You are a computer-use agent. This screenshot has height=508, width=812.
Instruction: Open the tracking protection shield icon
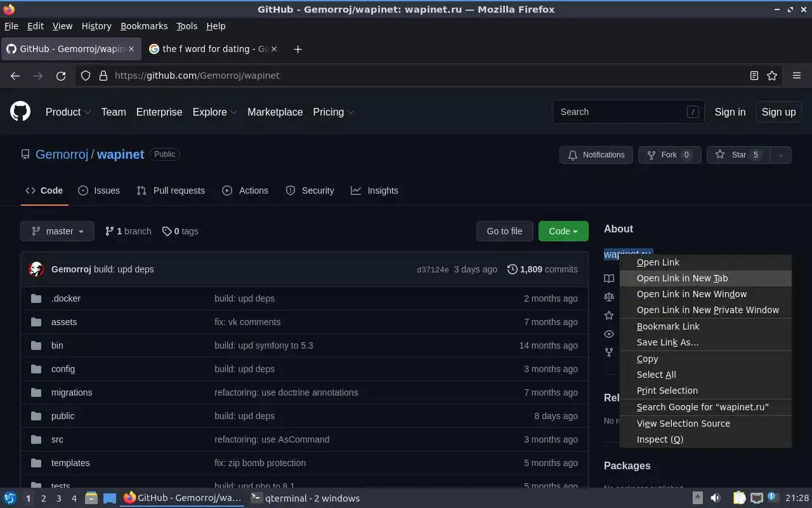point(86,76)
